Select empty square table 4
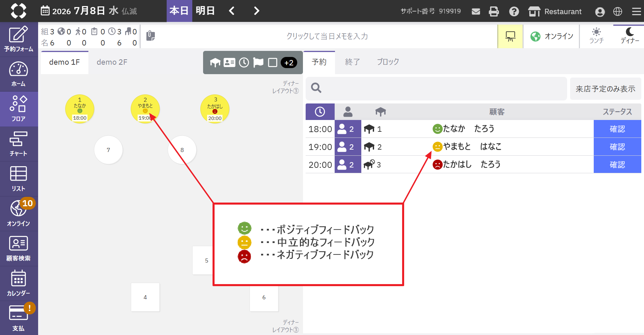Image resolution: width=644 pixels, height=335 pixels. 145,297
